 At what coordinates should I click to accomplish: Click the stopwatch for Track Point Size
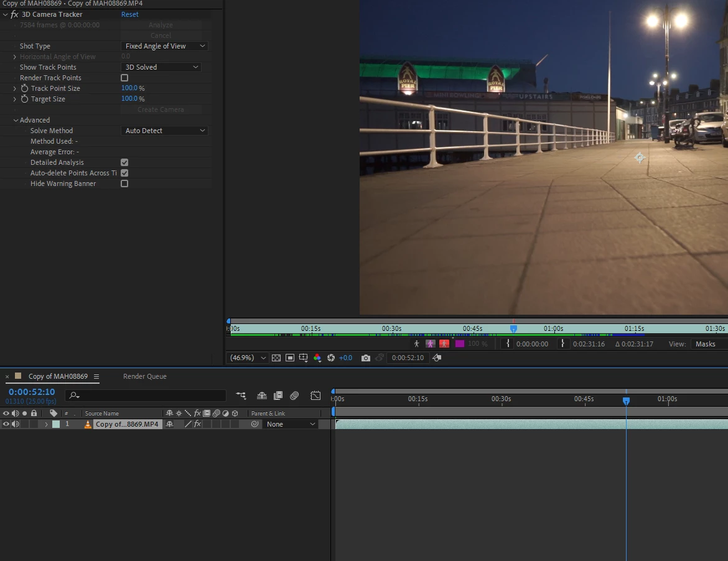[25, 88]
